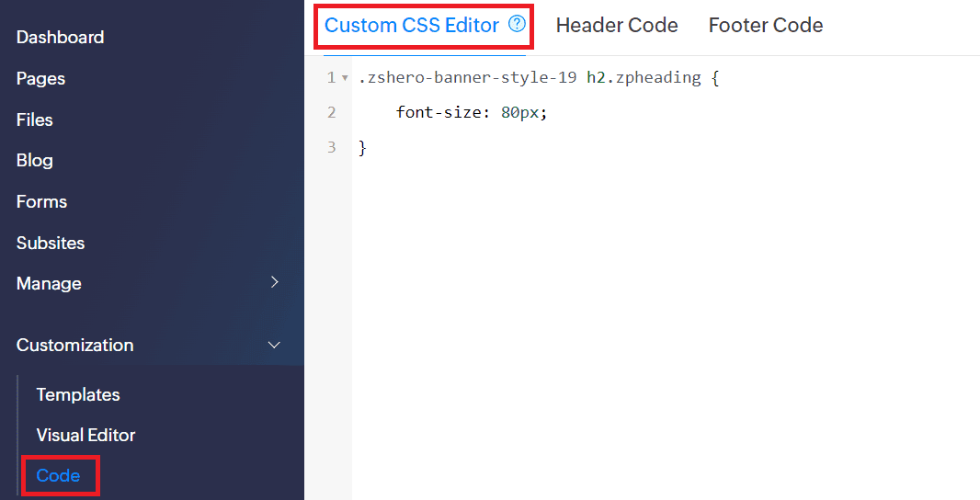Click the closing brace on line 3

coord(362,147)
